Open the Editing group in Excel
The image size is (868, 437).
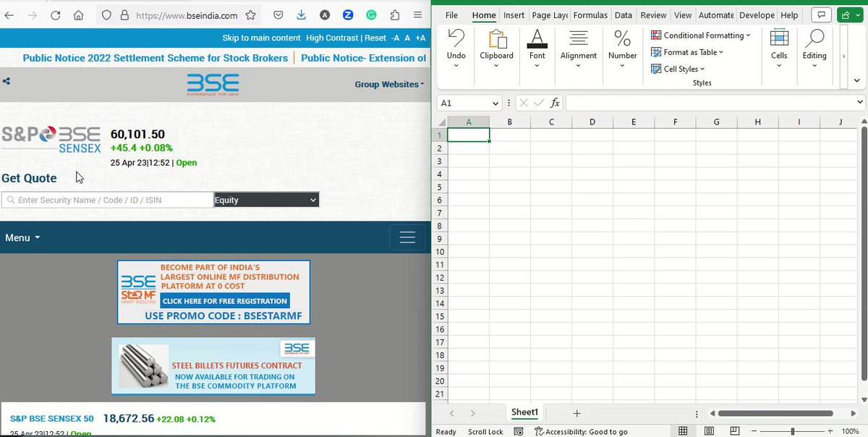tap(814, 49)
